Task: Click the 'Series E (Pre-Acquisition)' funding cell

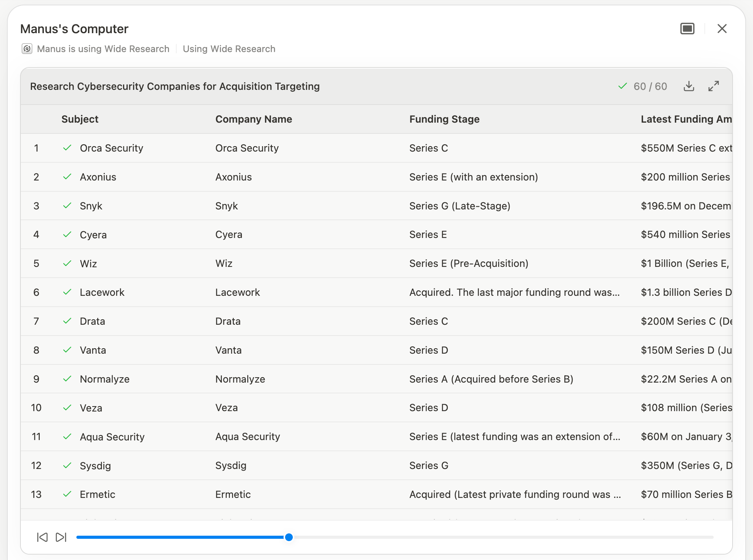Action: 469,263
